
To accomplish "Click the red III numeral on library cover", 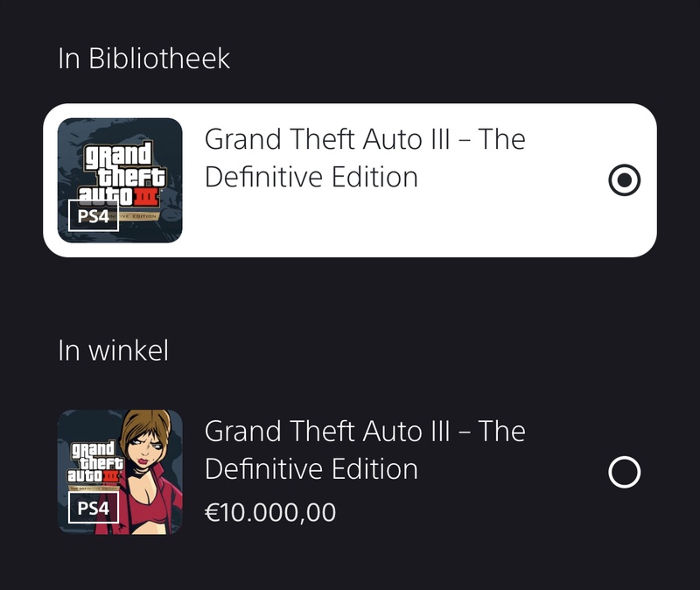I will [146, 196].
